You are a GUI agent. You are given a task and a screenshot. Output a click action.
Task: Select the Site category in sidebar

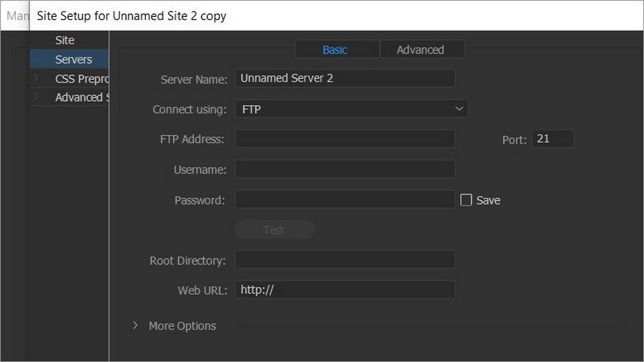64,40
